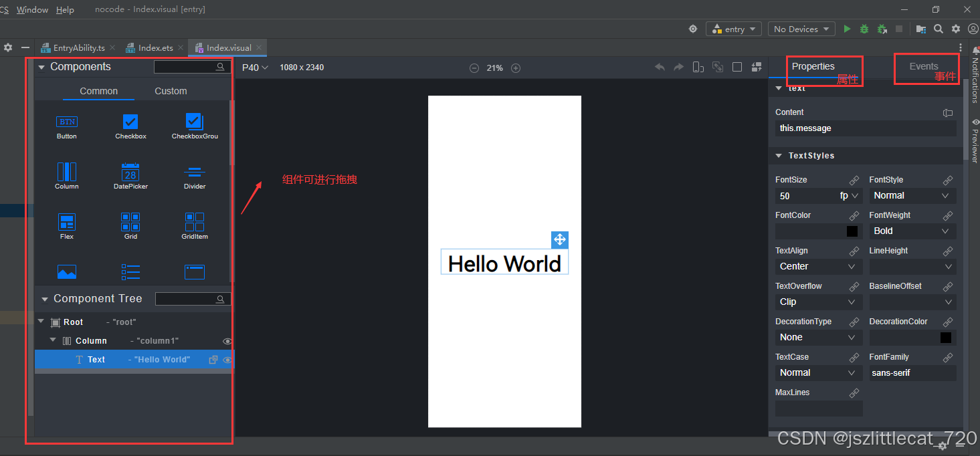The height and width of the screenshot is (456, 980).
Task: Choose the Grid component icon
Action: tap(130, 221)
